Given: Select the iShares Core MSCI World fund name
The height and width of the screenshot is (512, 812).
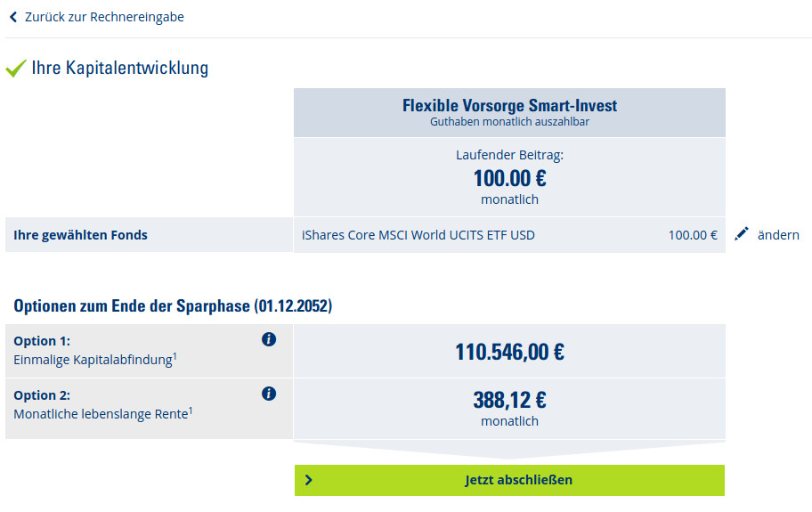Looking at the screenshot, I should tap(418, 235).
